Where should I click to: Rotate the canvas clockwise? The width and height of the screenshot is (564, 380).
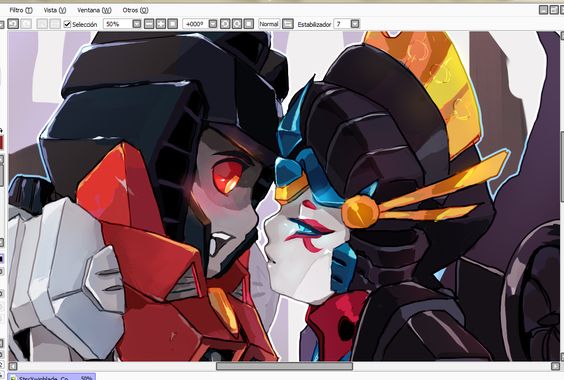click(x=237, y=24)
